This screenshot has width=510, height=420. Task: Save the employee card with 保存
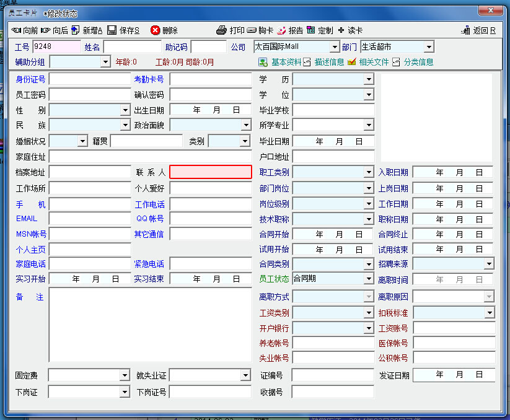pos(112,30)
